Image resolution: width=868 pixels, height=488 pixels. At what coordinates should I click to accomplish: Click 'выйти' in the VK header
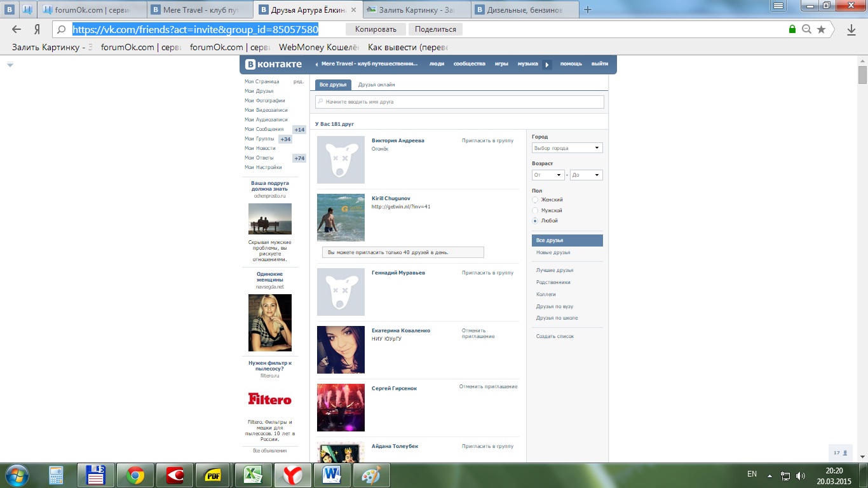coord(600,64)
